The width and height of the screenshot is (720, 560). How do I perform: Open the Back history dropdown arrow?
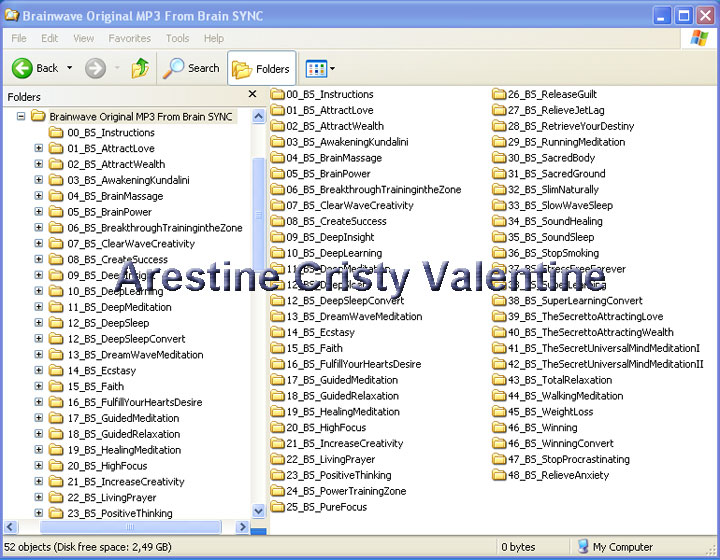point(69,68)
